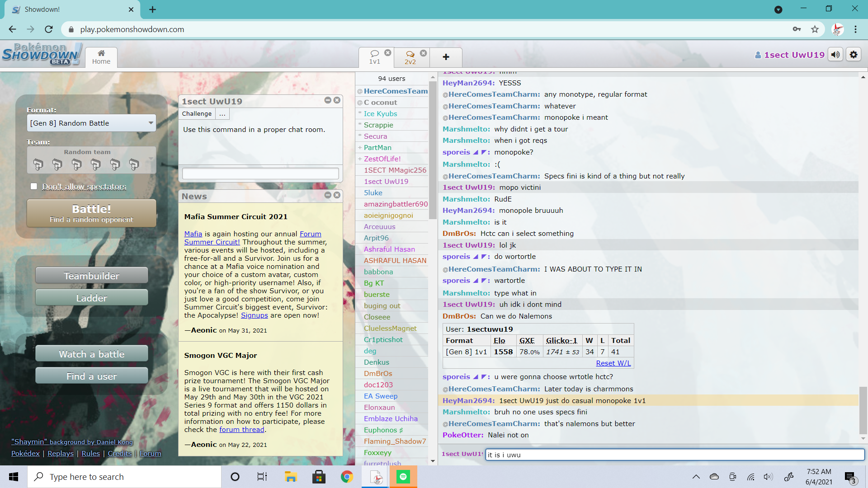This screenshot has width=868, height=488.
Task: Switch to the Home tab
Action: [x=101, y=57]
